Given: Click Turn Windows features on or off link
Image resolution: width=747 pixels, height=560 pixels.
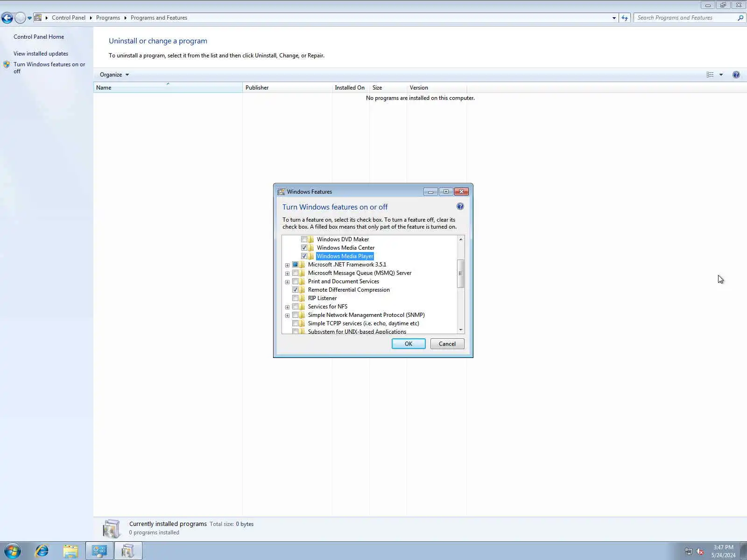Looking at the screenshot, I should tap(49, 68).
